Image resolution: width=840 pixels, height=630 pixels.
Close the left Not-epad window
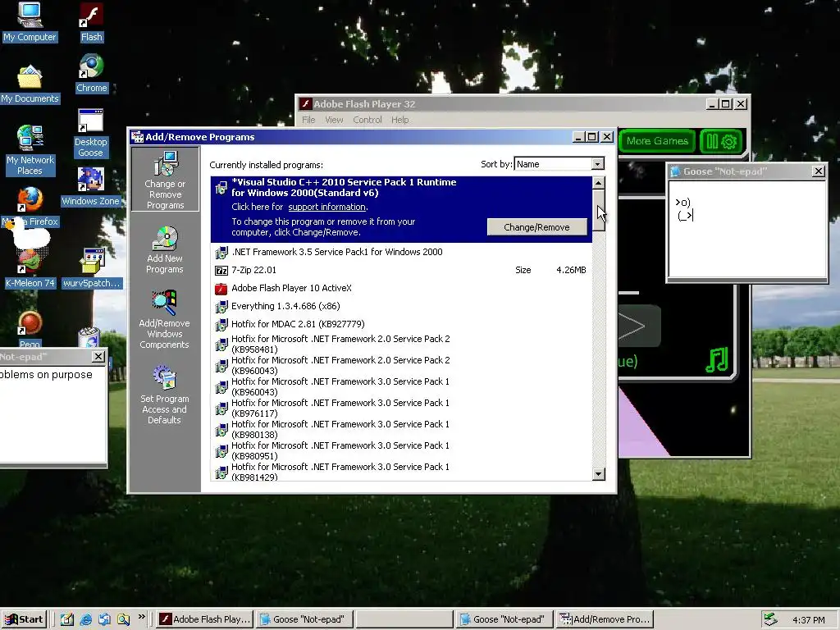[x=98, y=357]
